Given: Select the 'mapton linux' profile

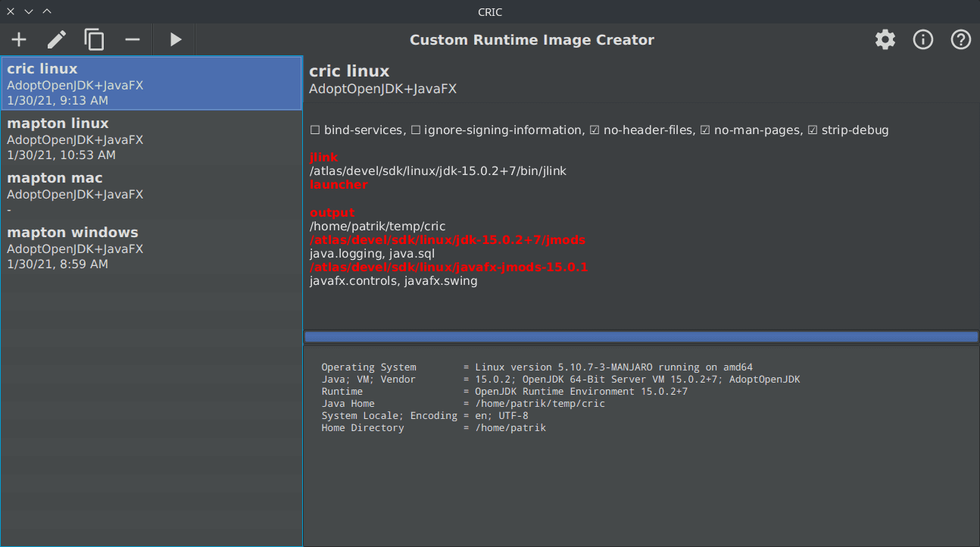Looking at the screenshot, I should tap(151, 138).
